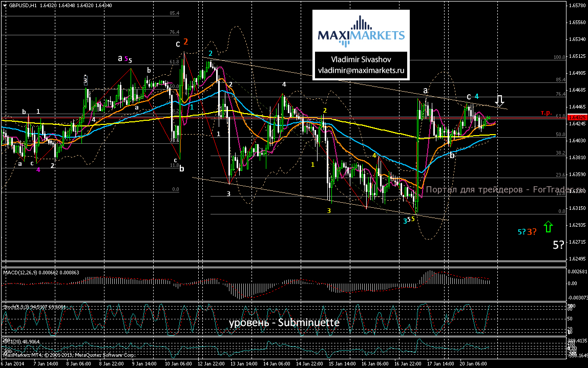Click the Vladimir Sivashov name text

[x=362, y=59]
